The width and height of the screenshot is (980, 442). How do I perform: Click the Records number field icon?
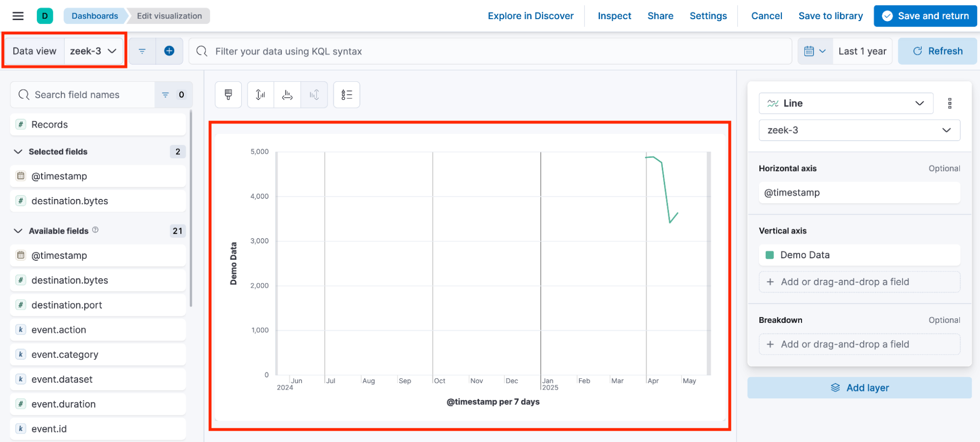pos(21,124)
